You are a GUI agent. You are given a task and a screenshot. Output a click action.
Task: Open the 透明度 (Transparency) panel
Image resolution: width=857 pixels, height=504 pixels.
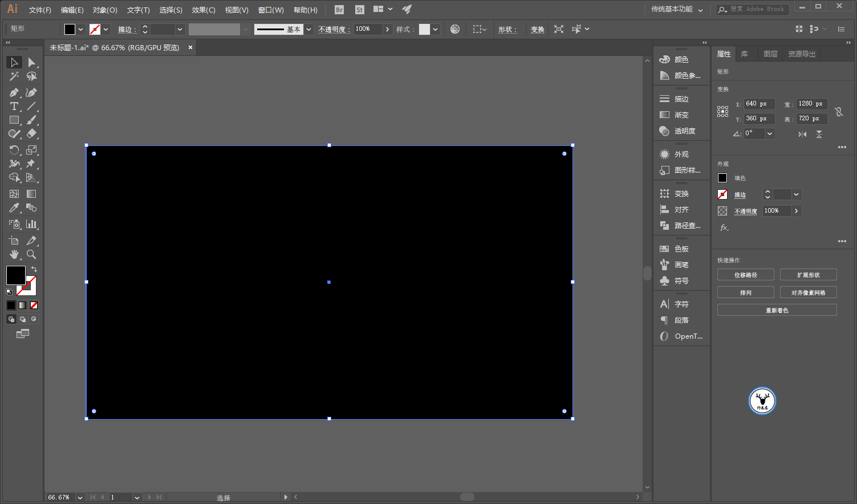click(x=681, y=131)
